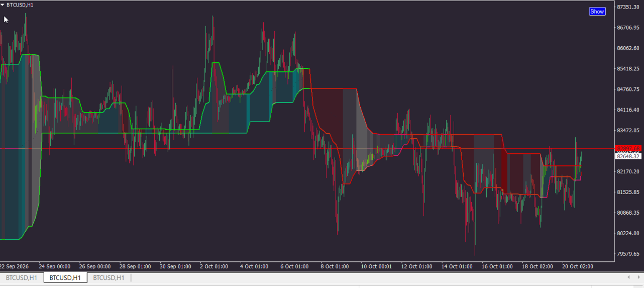This screenshot has height=288, width=644.
Task: Click the 79579.65 price axis value
Action: pyautogui.click(x=628, y=254)
